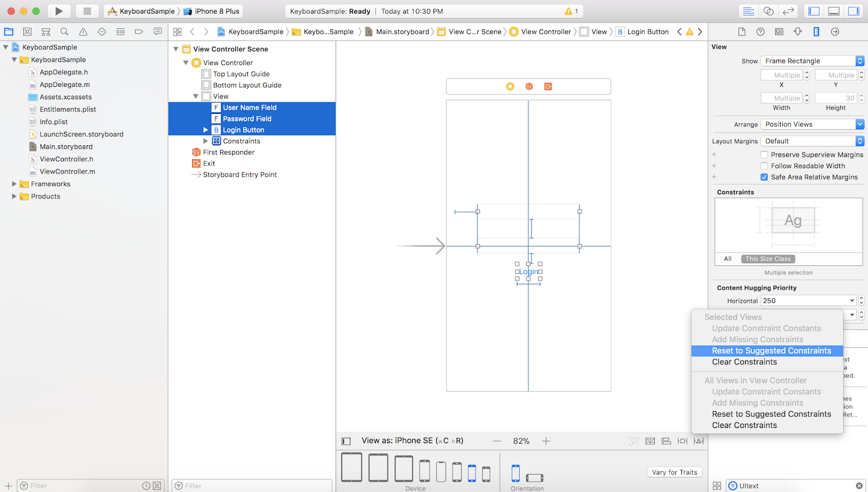868x492 pixels.
Task: Enable Preserve Superview Margins checkbox
Action: [764, 155]
